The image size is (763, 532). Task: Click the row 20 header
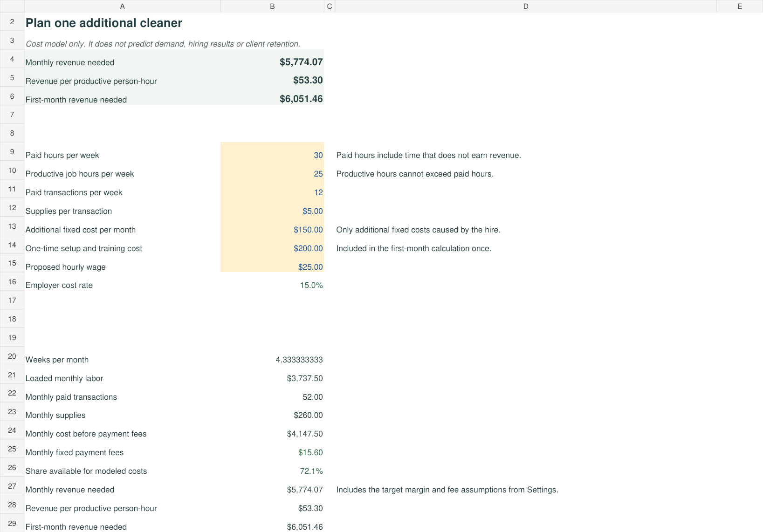[x=12, y=356]
